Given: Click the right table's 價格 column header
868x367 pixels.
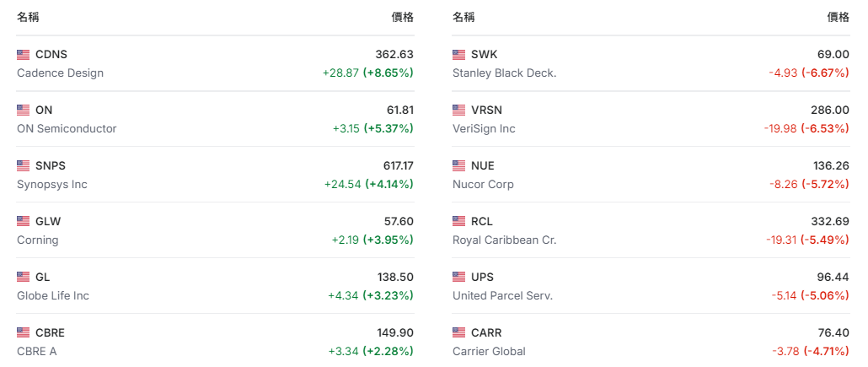Looking at the screenshot, I should (x=838, y=17).
